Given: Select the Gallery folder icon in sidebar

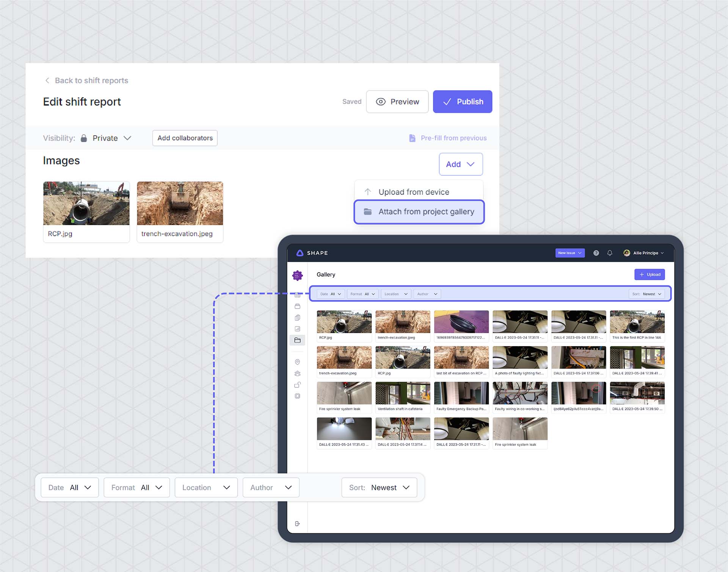Looking at the screenshot, I should 298,340.
